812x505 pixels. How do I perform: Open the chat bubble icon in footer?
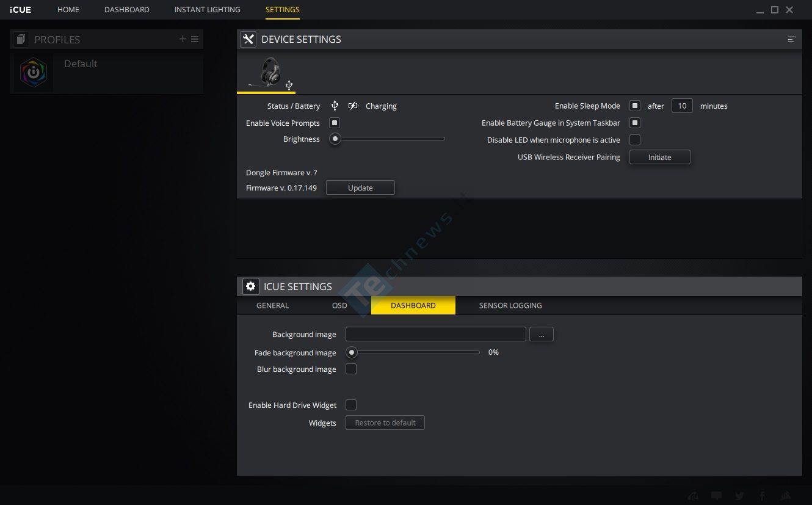click(717, 496)
